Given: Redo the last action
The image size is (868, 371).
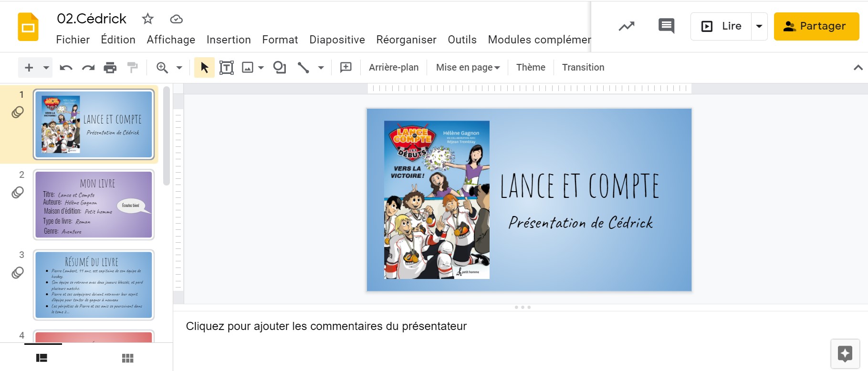Looking at the screenshot, I should tap(88, 68).
